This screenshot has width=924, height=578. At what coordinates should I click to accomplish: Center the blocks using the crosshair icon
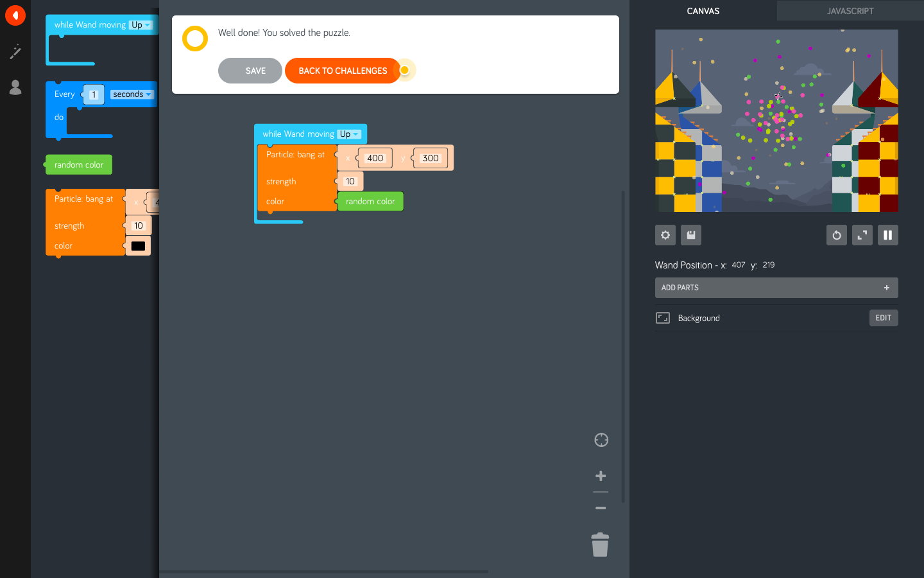coord(601,440)
